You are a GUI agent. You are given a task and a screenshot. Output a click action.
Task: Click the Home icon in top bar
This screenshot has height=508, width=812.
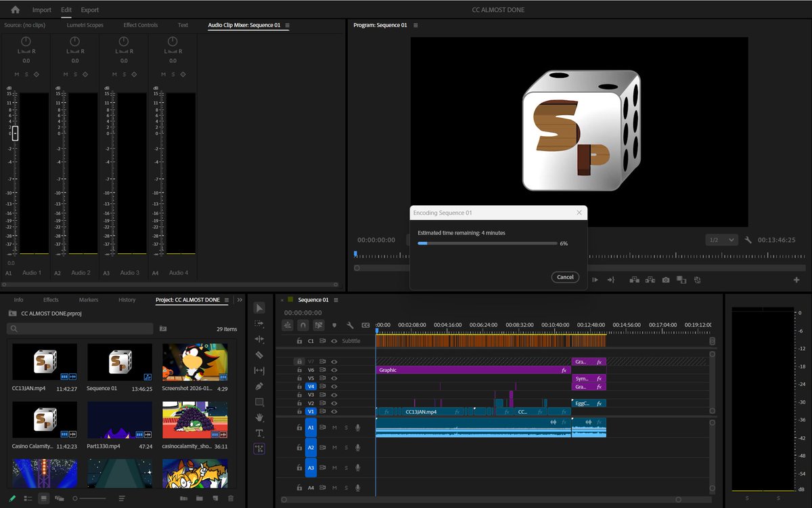click(16, 9)
